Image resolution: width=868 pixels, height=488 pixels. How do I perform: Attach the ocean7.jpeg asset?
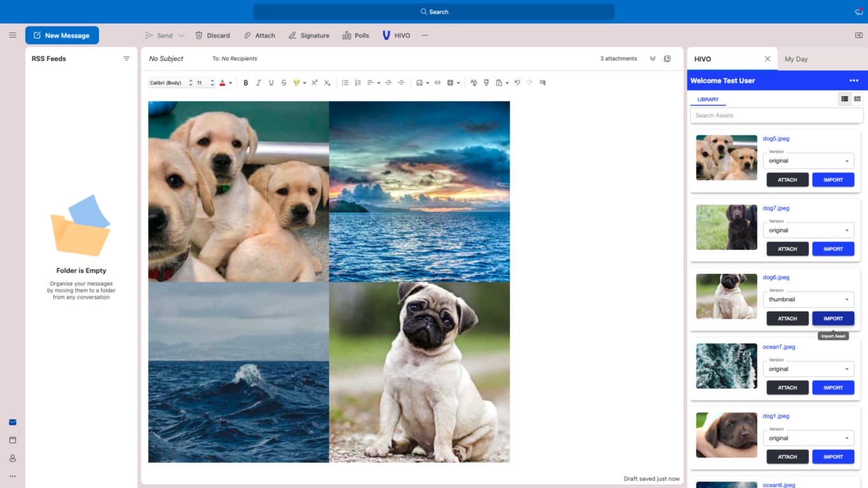coord(787,388)
